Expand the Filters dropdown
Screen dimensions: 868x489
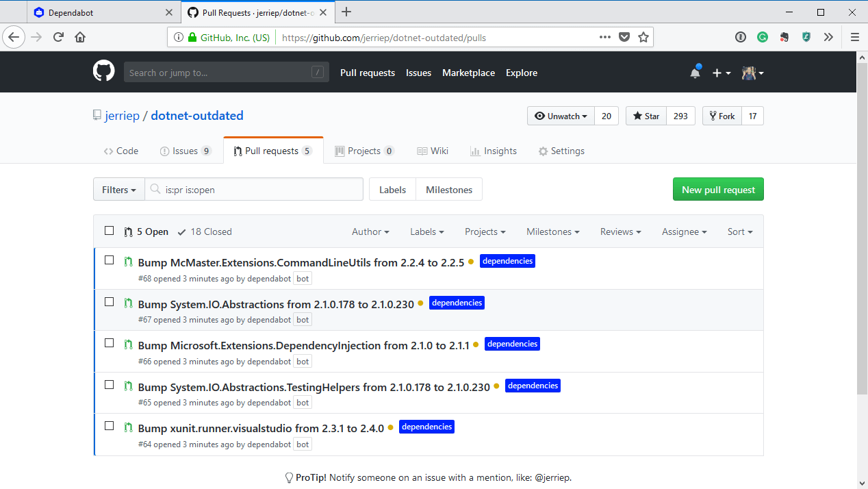tap(119, 190)
